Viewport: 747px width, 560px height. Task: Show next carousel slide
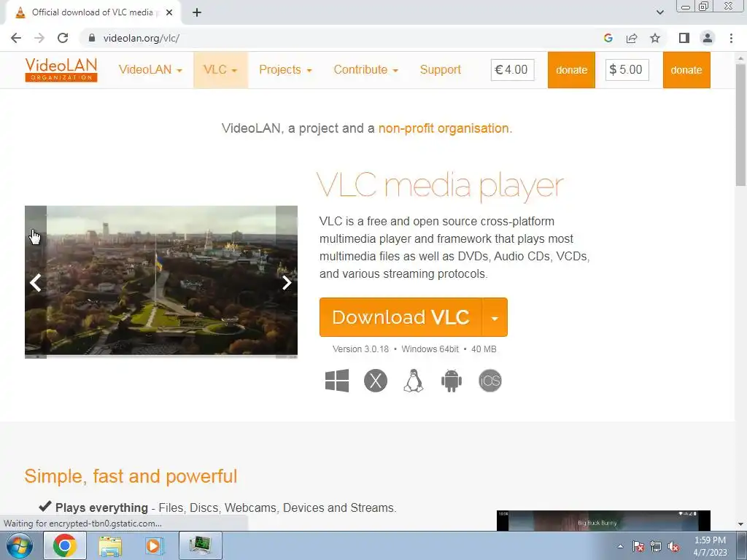click(x=286, y=282)
